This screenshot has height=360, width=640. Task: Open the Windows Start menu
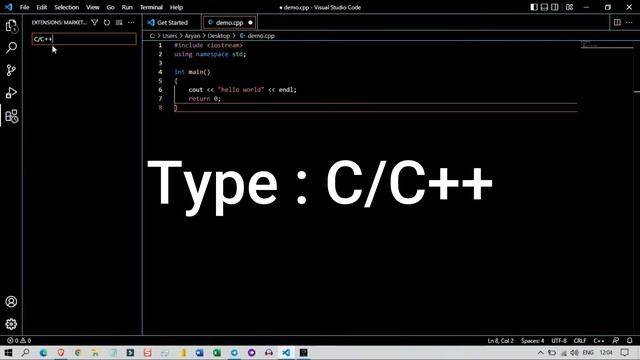8,353
